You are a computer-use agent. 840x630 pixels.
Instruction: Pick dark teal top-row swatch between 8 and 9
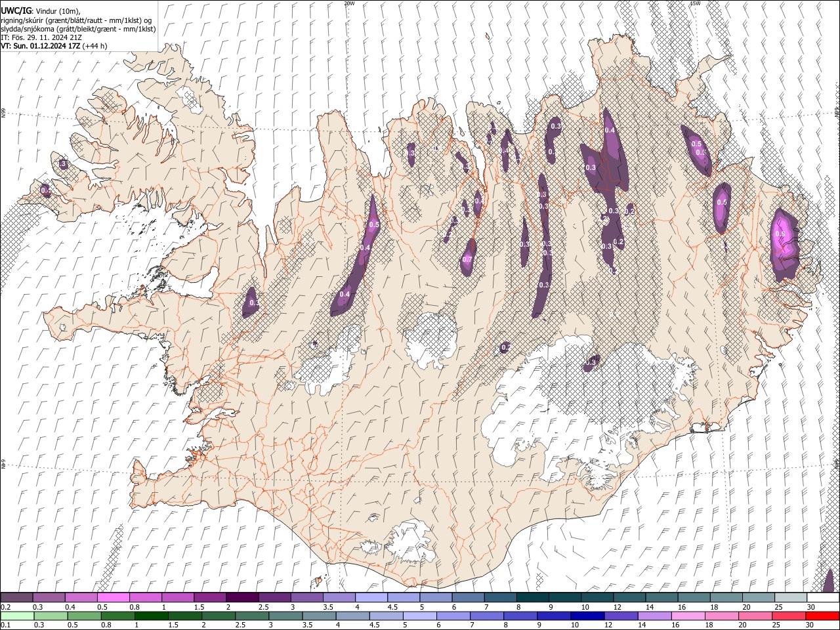click(532, 598)
